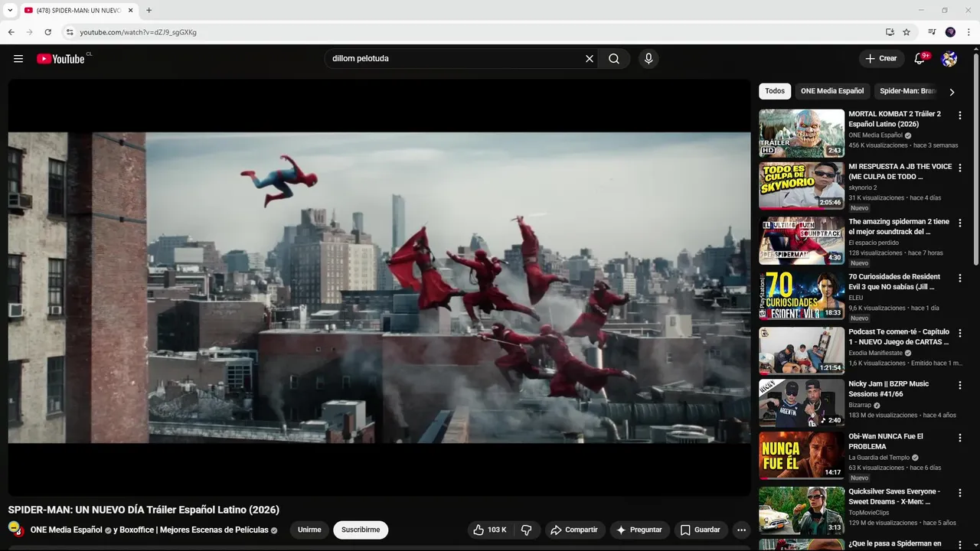Click the Crear button

[880, 59]
